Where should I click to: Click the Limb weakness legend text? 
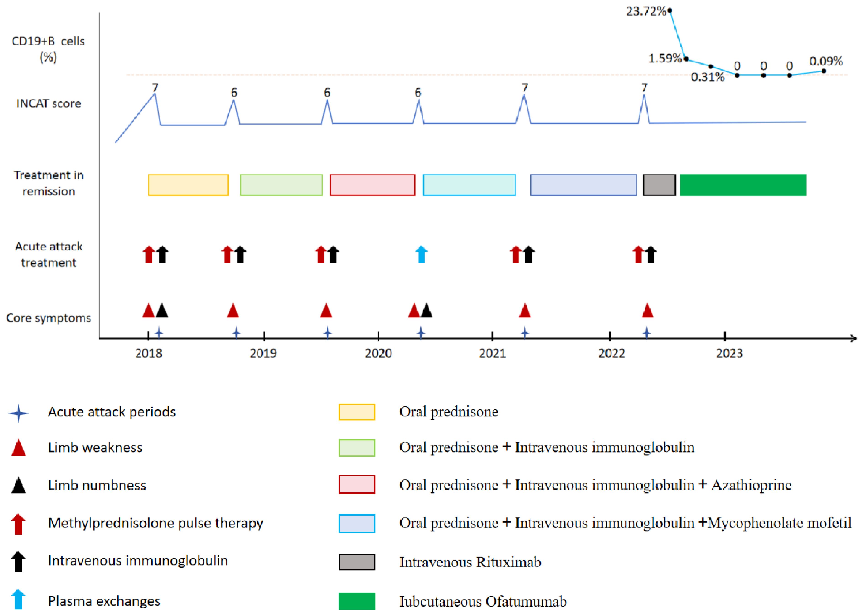[x=95, y=448]
